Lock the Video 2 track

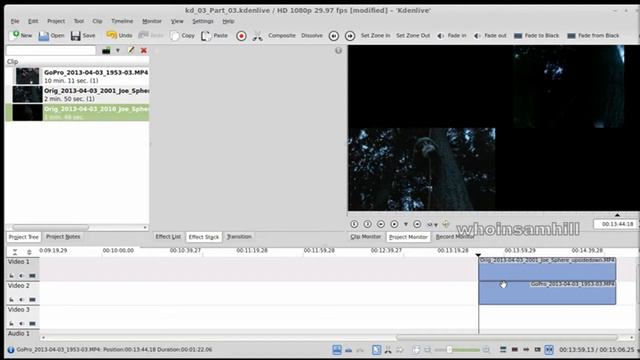11,300
